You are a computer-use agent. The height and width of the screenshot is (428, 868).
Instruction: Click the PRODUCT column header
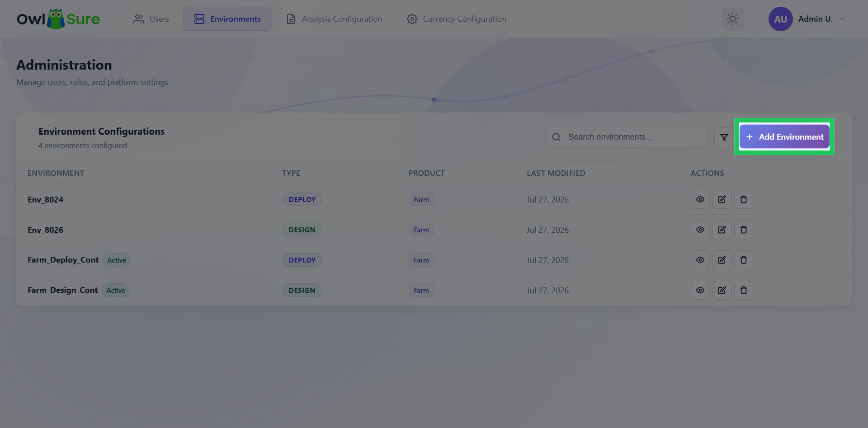coord(426,173)
